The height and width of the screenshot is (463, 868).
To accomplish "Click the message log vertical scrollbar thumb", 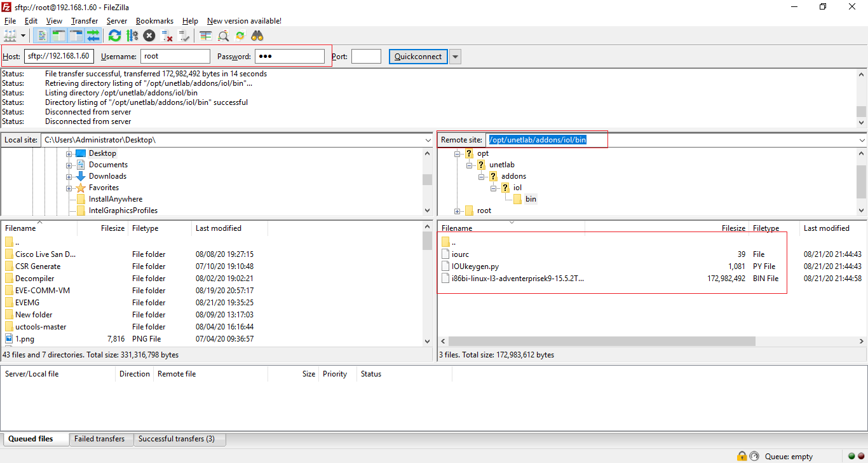I will [x=862, y=112].
